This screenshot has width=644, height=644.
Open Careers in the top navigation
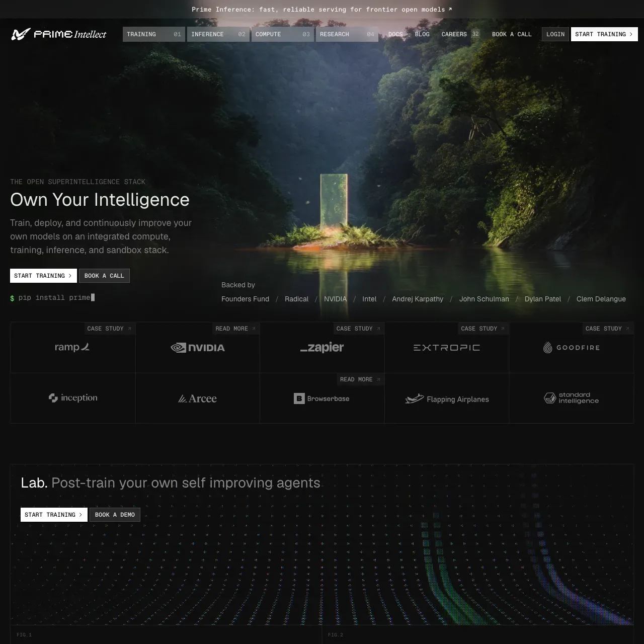click(x=454, y=34)
